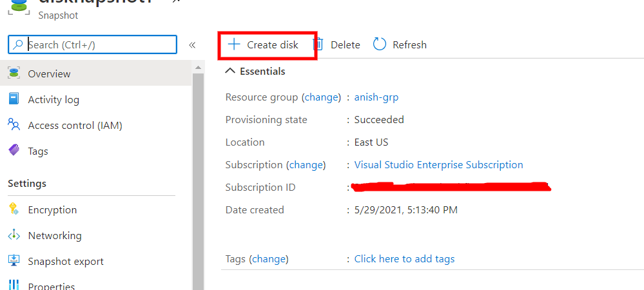644x290 pixels.
Task: Click the Activity log book icon
Action: 14,99
